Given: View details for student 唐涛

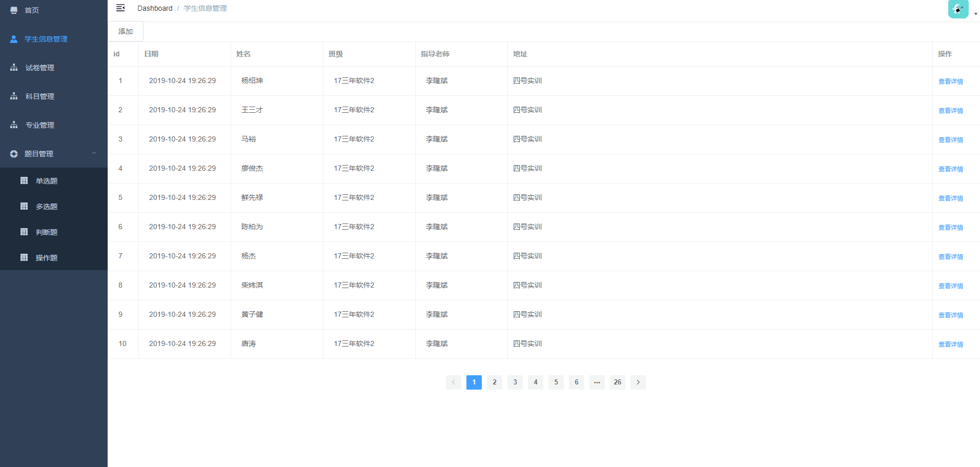Looking at the screenshot, I should (950, 344).
